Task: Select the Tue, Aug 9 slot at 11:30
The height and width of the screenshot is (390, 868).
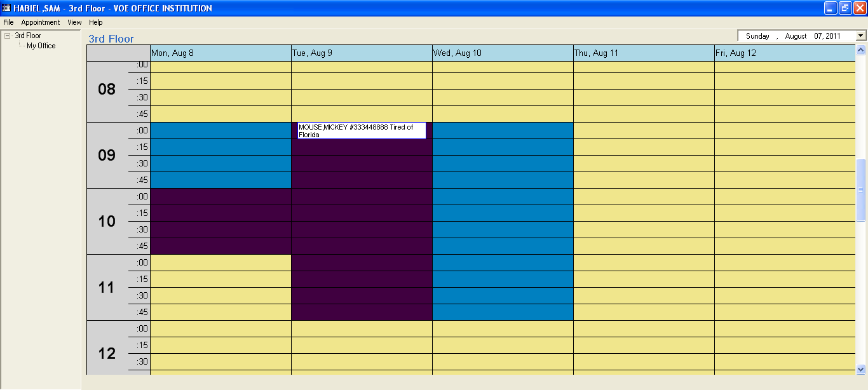Action: [x=362, y=296]
